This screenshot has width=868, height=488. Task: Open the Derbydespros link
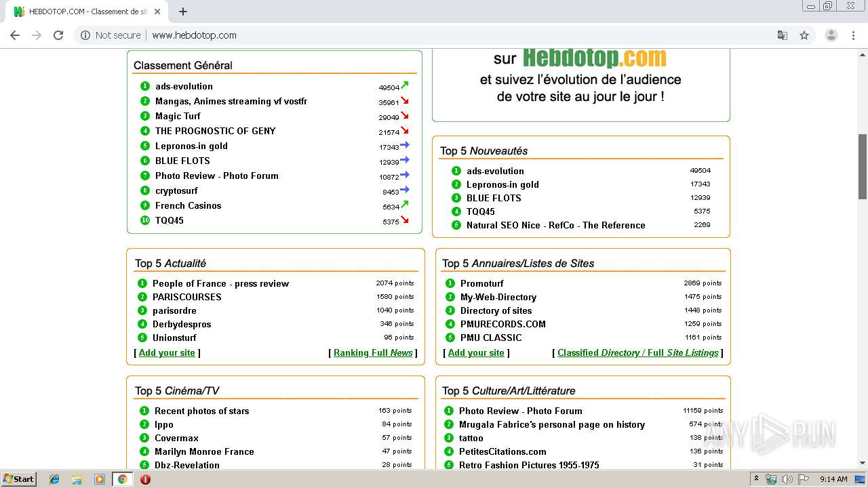pos(182,324)
